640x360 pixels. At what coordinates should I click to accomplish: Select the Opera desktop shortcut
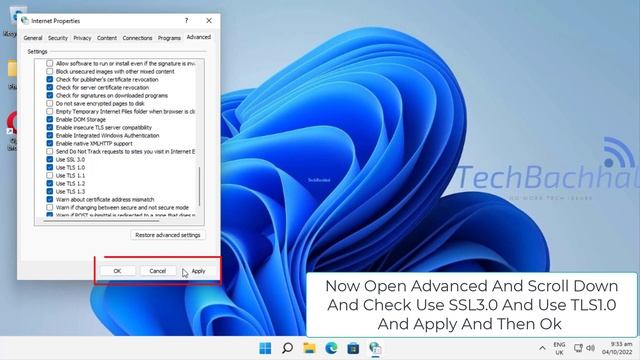pos(12,131)
